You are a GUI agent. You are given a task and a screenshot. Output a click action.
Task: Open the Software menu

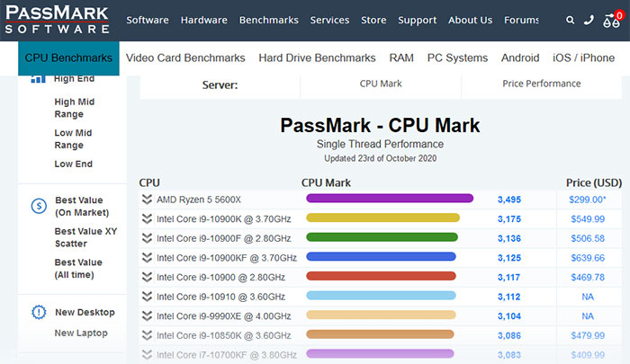coord(148,20)
